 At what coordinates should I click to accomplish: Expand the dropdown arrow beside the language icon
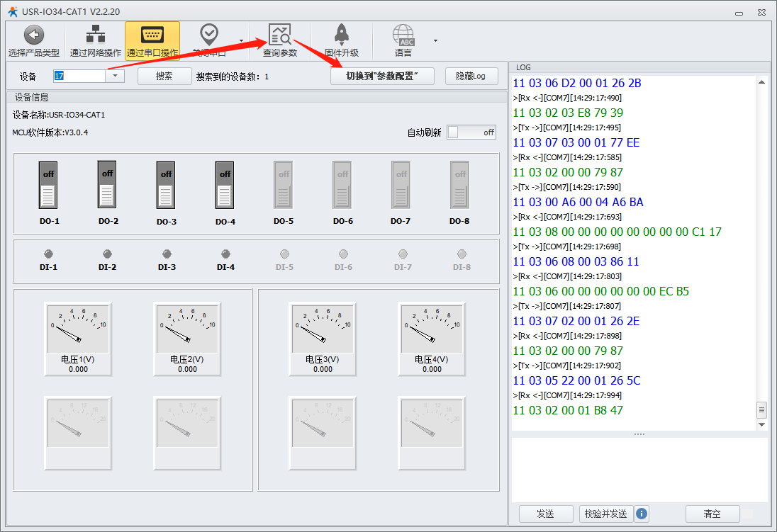coord(435,40)
